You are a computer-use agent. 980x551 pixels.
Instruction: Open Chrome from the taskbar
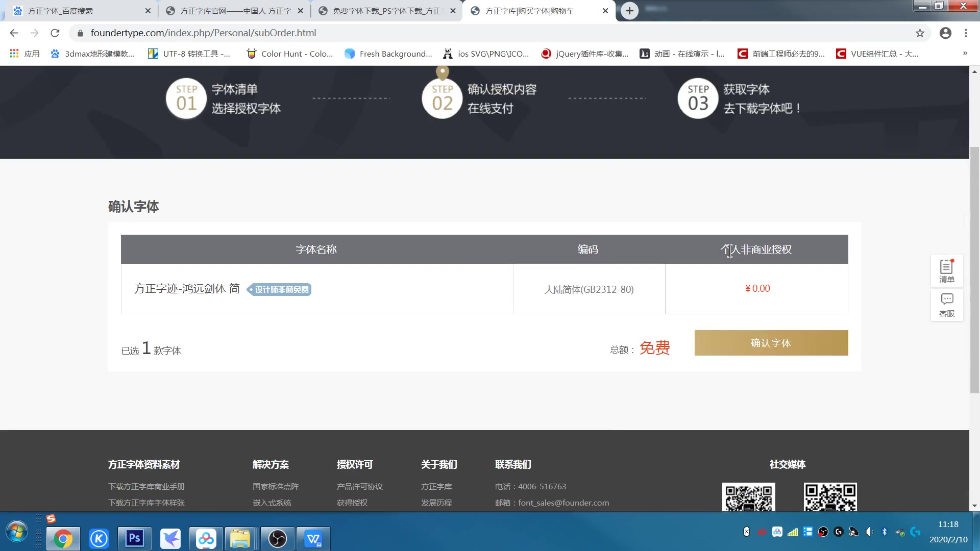[63, 539]
